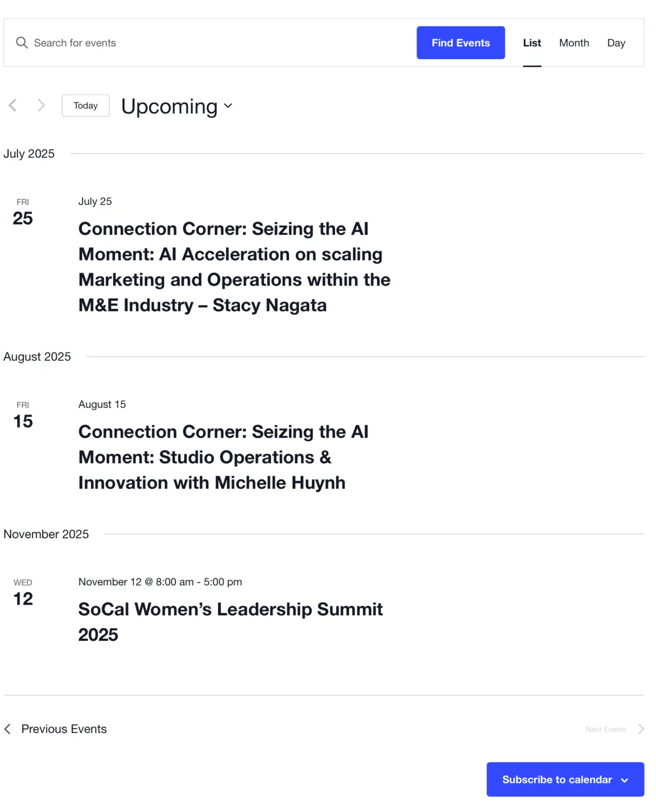Screen dimensions: 656x812
Task: Click the Next Events link text
Action: click(606, 729)
